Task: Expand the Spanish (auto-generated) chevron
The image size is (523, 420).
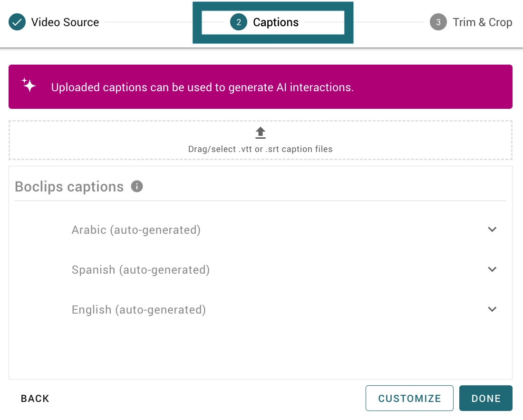Action: [492, 269]
